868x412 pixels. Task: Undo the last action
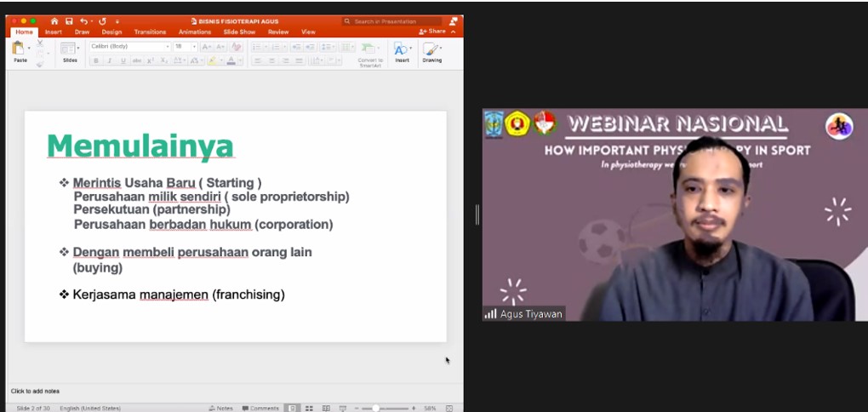(83, 21)
